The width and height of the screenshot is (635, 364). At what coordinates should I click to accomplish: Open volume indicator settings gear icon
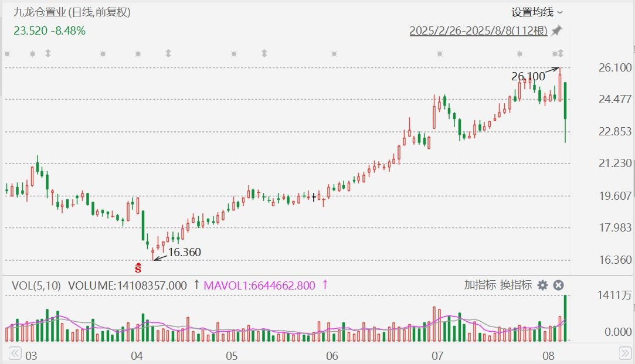[x=543, y=285]
